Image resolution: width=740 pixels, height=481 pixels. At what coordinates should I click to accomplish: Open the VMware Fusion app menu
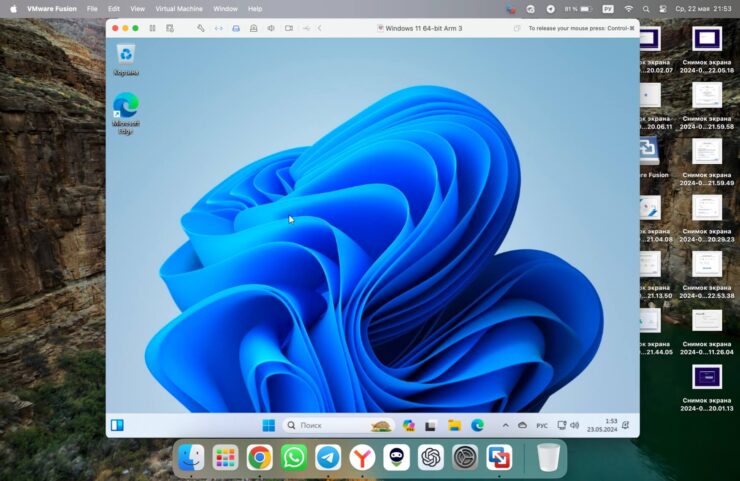(52, 8)
